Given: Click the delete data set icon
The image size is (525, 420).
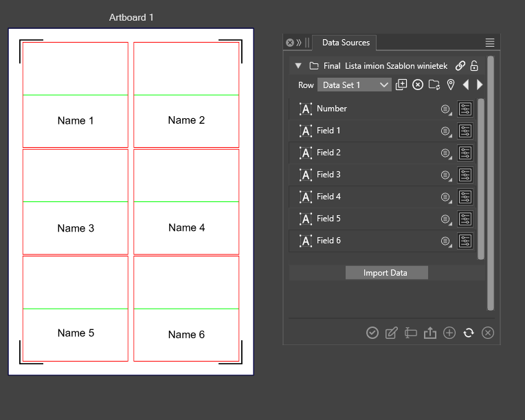Looking at the screenshot, I should [x=417, y=85].
